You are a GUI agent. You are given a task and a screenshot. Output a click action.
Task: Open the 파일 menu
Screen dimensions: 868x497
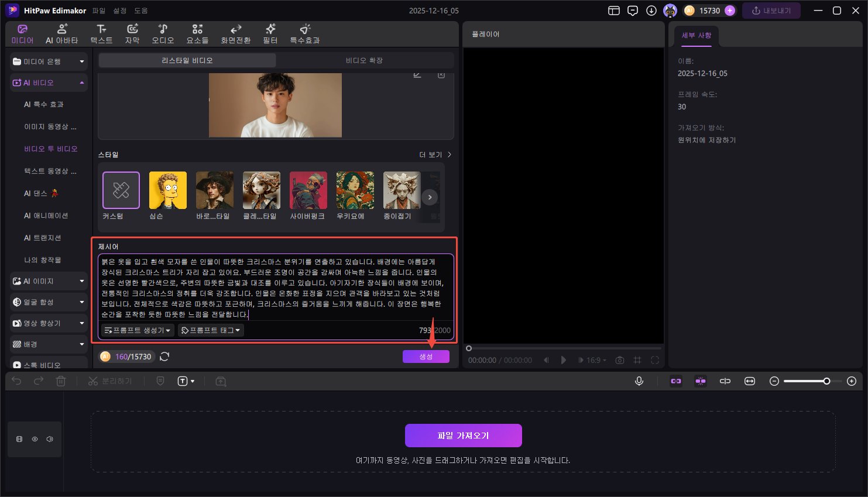pos(99,11)
